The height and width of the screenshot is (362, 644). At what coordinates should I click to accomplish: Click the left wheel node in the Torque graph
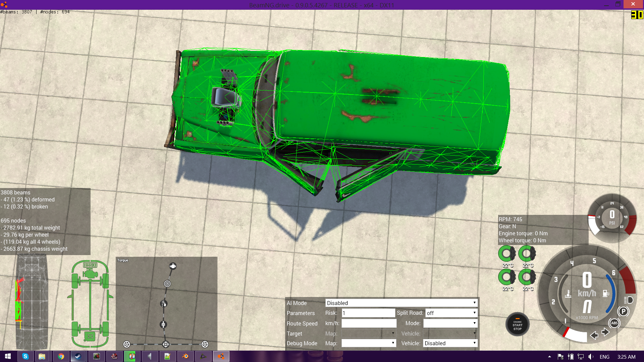tap(126, 344)
